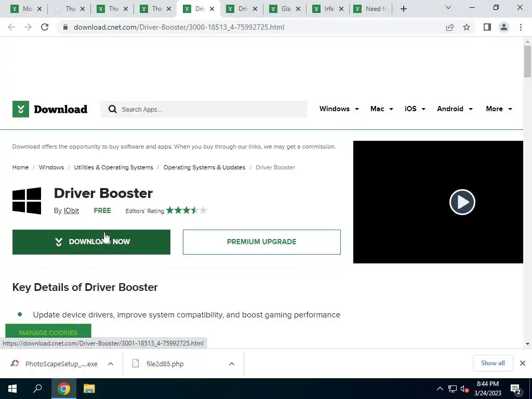Click Chrome icon in taskbar
The height and width of the screenshot is (399, 532).
pyautogui.click(x=64, y=389)
